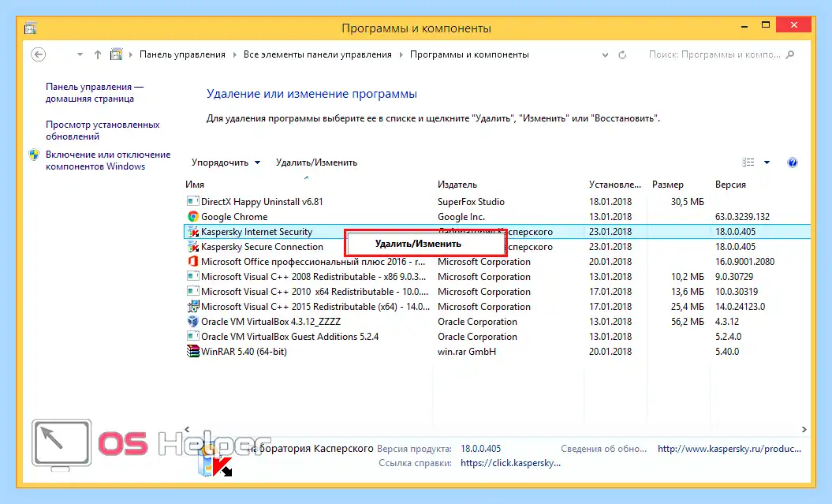Click the DirectX Happy Uninstall icon
Image resolution: width=832 pixels, height=504 pixels.
192,202
